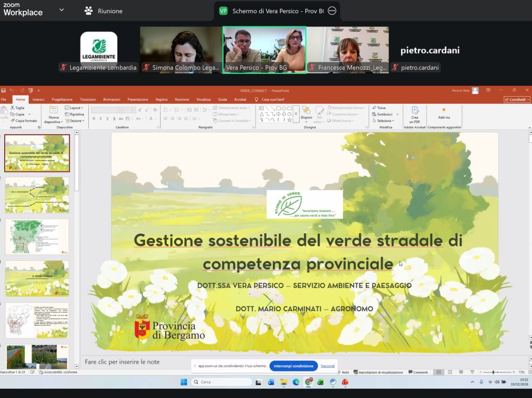
Task: Click the Interrompi condivisione button
Action: coord(294,366)
